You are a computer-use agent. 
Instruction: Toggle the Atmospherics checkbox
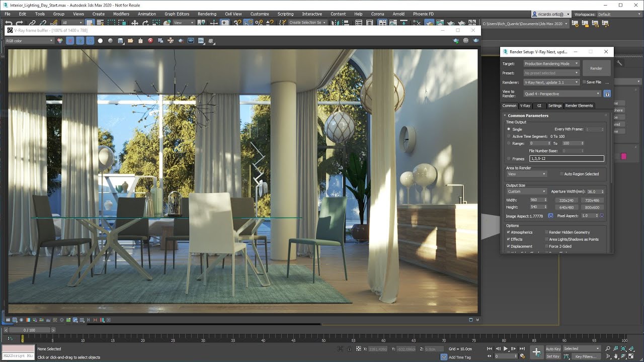pos(509,232)
